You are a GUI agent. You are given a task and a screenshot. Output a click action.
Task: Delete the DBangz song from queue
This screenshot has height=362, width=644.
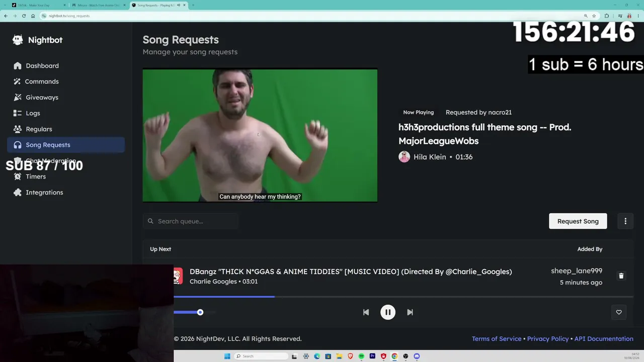[621, 276]
